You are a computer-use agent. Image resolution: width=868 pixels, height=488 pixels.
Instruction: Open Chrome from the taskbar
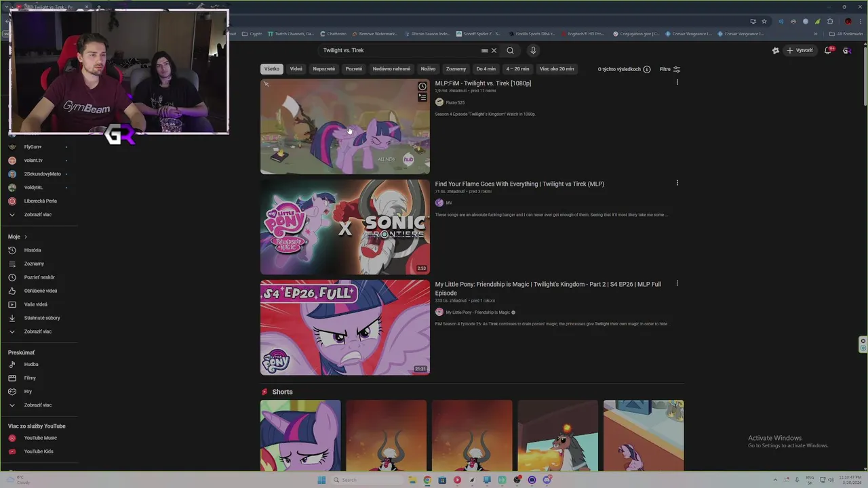click(x=427, y=480)
